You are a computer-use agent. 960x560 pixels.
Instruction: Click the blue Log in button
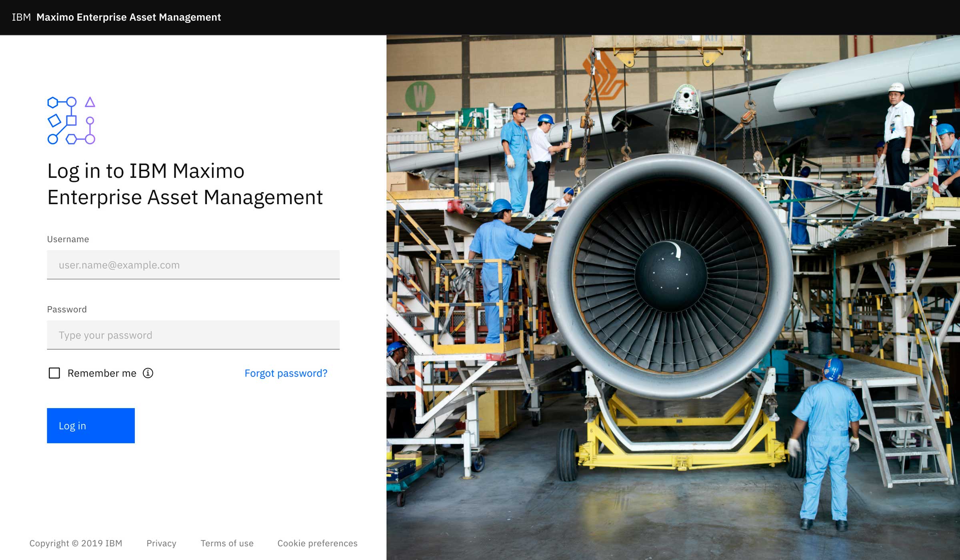point(91,426)
